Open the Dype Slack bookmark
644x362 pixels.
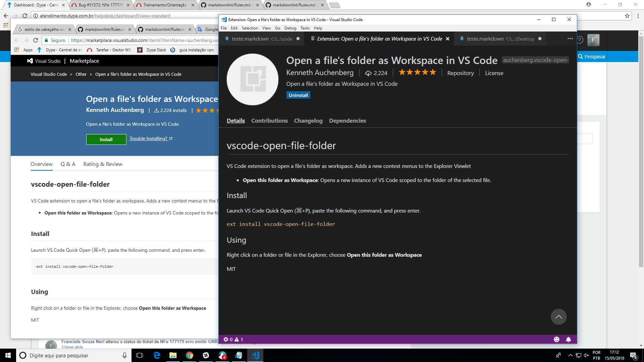(152, 50)
